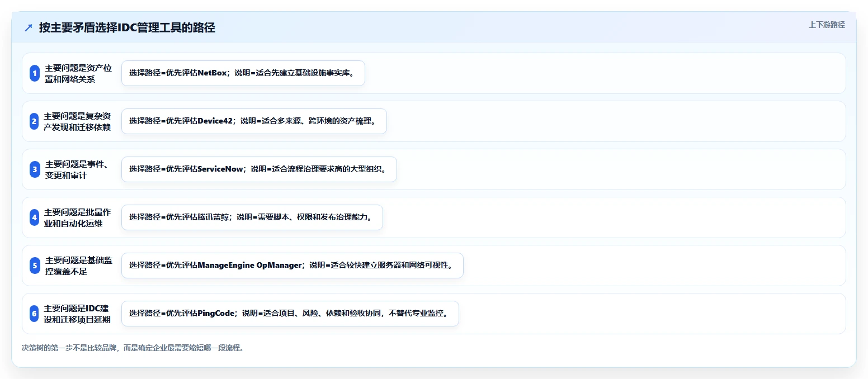
Task: Click heading 按主要矛盾选择IDC管理工具的路径
Action: tap(127, 27)
